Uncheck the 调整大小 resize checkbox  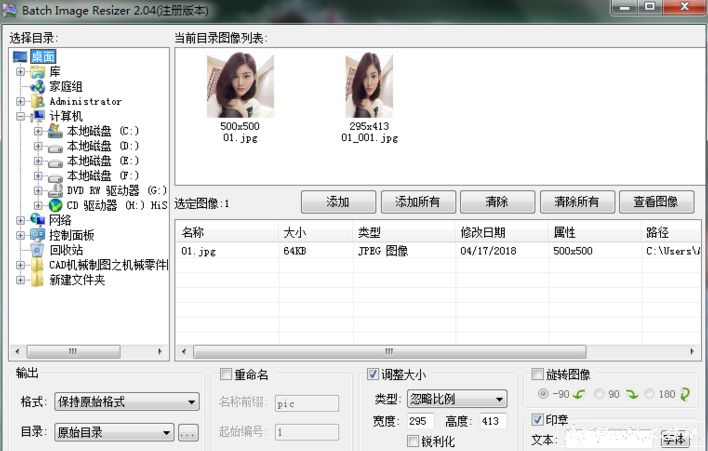pos(373,374)
